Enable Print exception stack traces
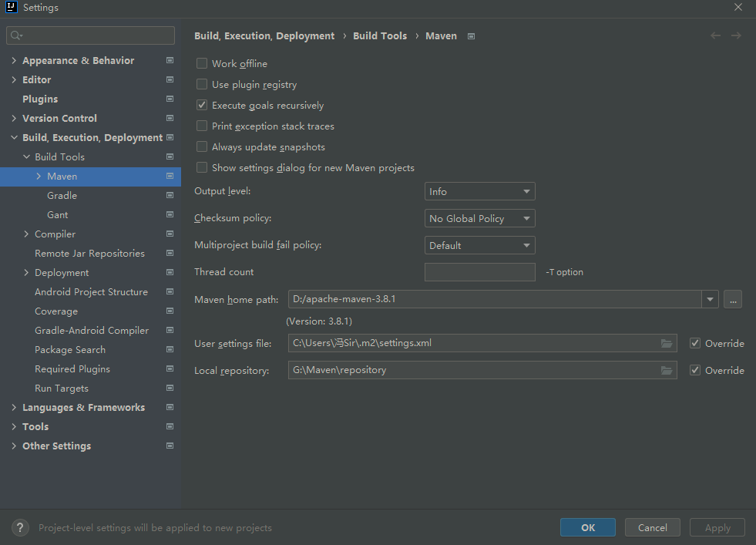 (202, 126)
